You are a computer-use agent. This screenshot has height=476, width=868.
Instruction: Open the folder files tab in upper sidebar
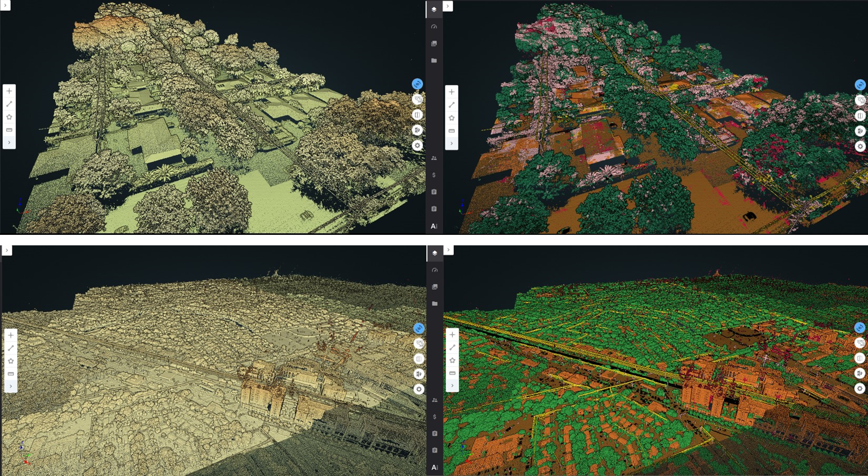(x=434, y=60)
